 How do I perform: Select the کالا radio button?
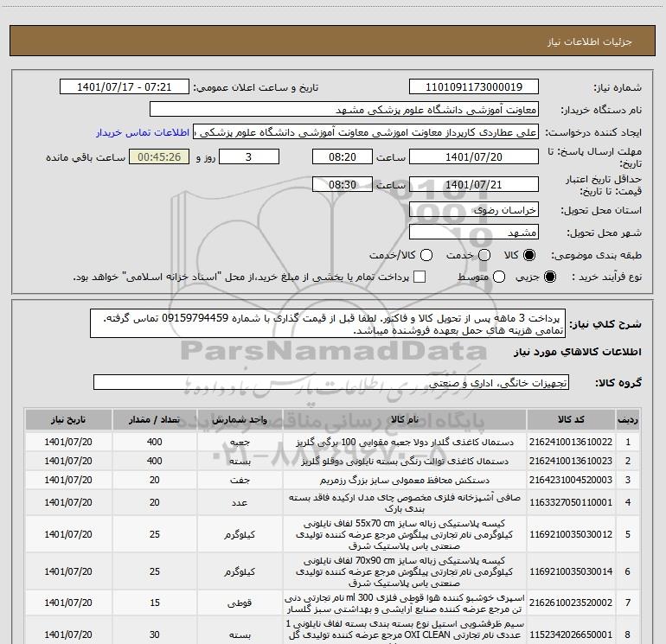tap(529, 255)
